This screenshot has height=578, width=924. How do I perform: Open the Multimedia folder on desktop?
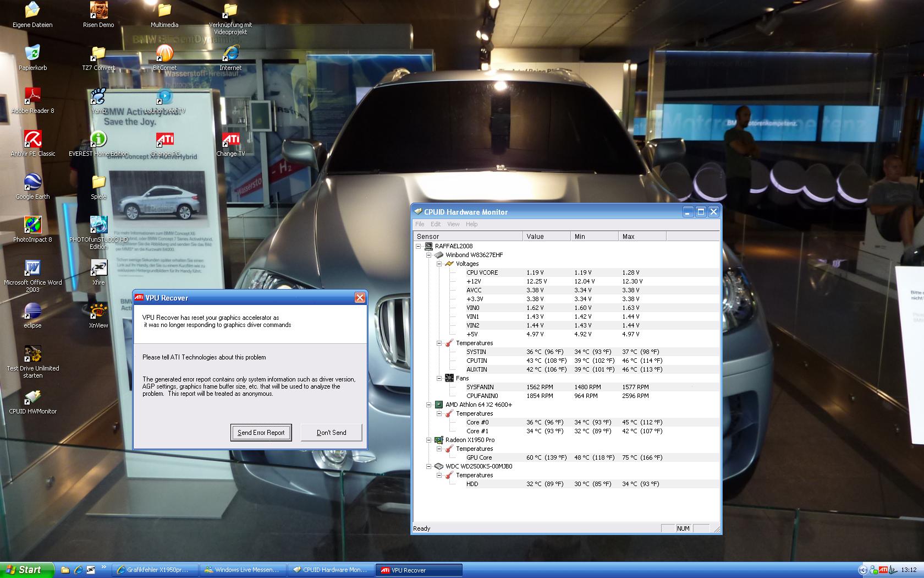(164, 15)
